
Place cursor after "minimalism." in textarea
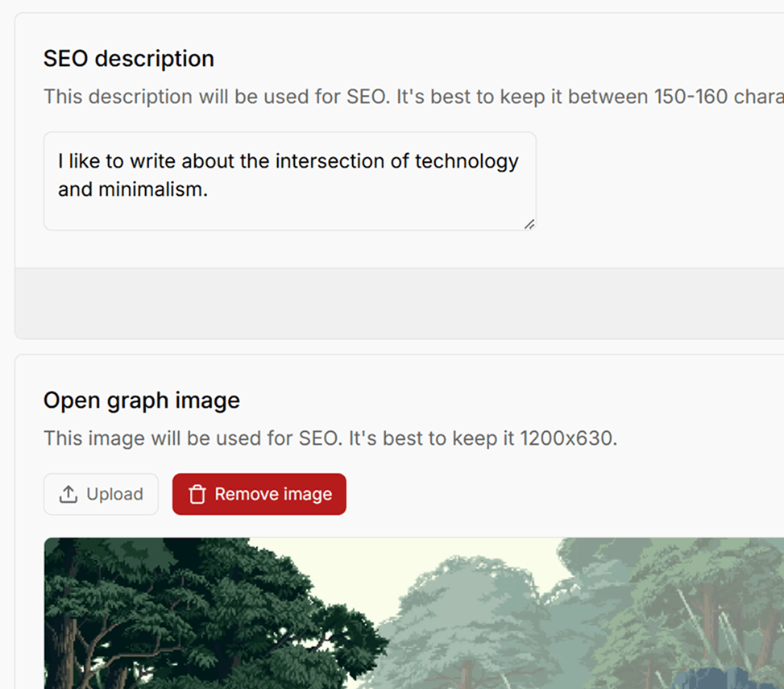click(209, 190)
